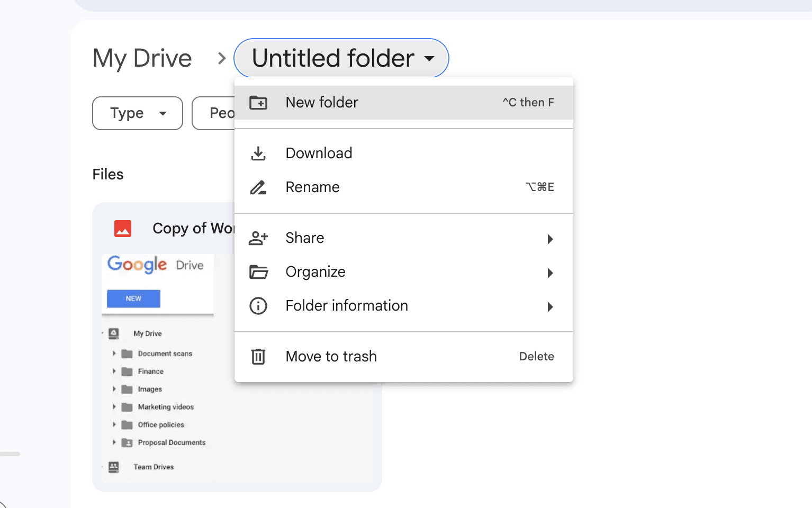Click the Share person icon
The width and height of the screenshot is (812, 508).
click(x=258, y=238)
